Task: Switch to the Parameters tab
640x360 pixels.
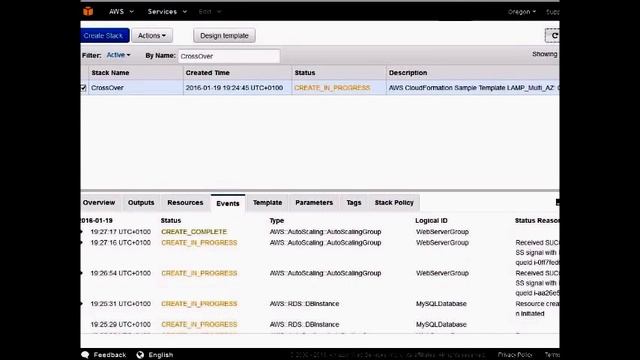Action: tap(314, 202)
